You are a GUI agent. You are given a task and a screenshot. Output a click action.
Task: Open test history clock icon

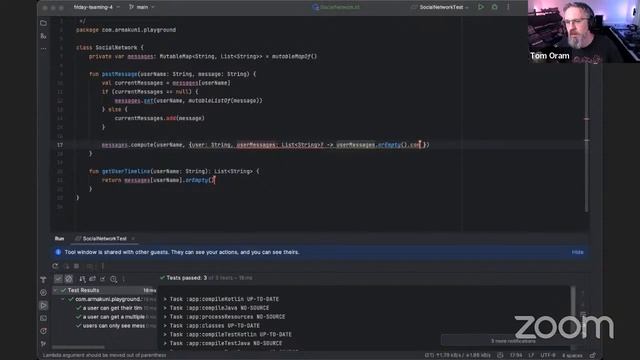click(x=113, y=279)
